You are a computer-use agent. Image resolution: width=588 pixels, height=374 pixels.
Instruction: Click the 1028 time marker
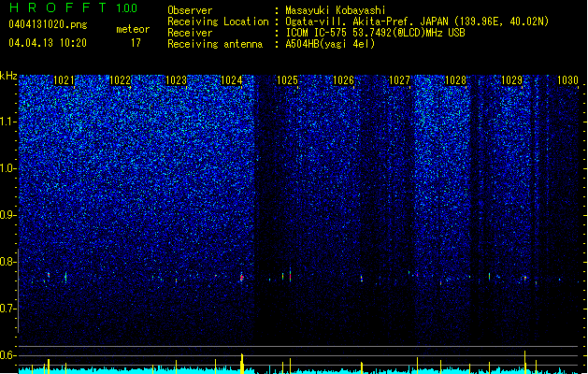(x=455, y=80)
